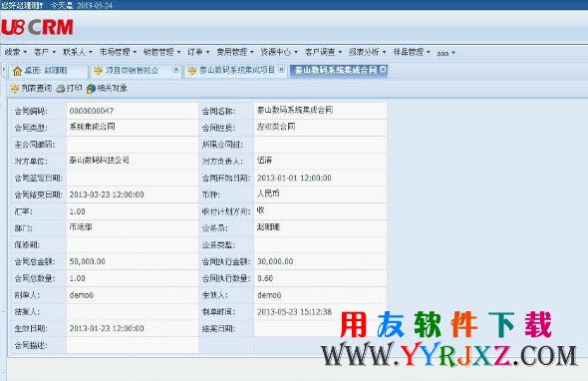The image size is (588, 381).
Task: Click the 列表查询 toolbar icon
Action: [x=15, y=89]
